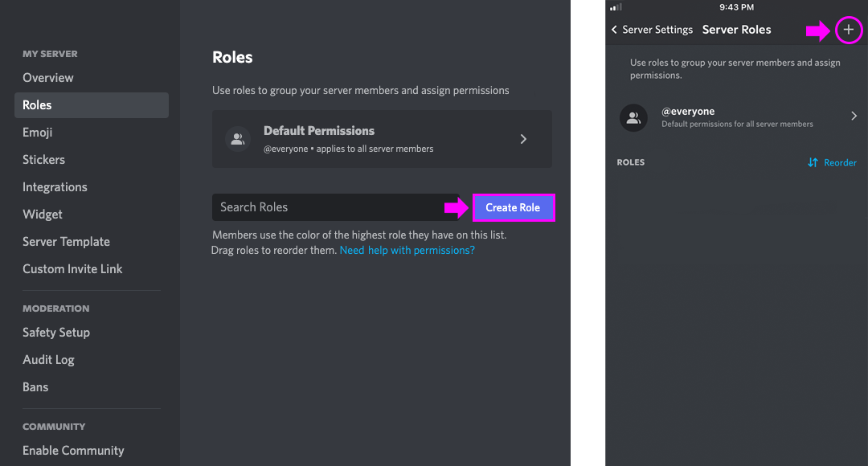
Task: Click the Create Role button
Action: pyautogui.click(x=513, y=207)
